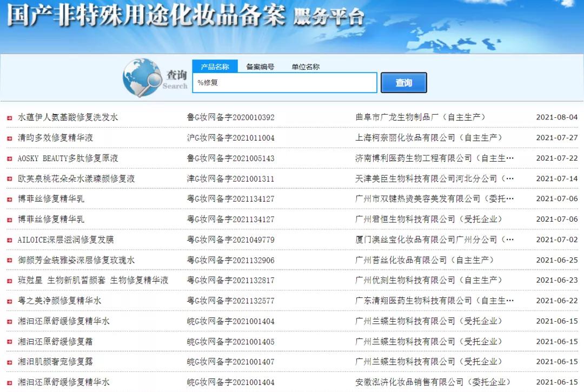The height and width of the screenshot is (392, 584).
Task: Select the 产品名称 tab
Action: 214,67
